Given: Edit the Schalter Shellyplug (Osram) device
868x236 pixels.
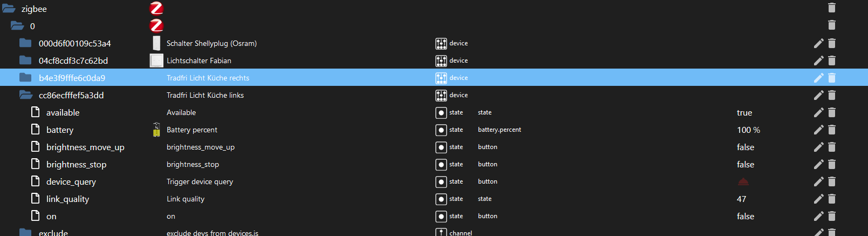Looking at the screenshot, I should coord(818,43).
